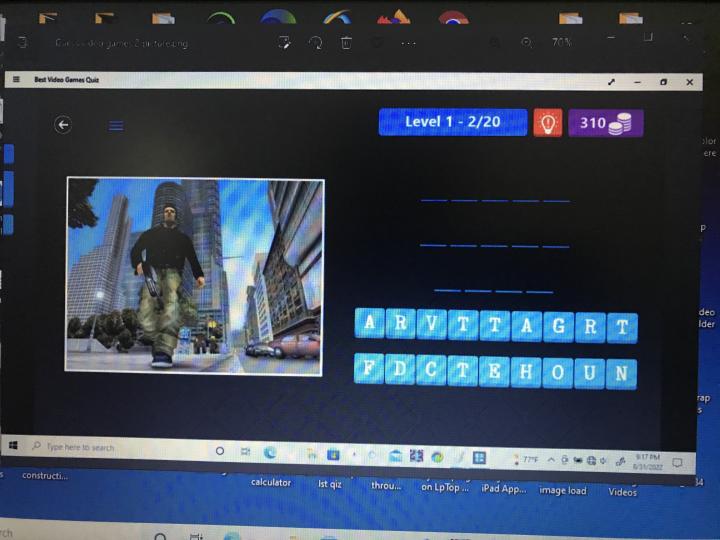Open the 310 coins balance
The image size is (720, 540).
point(606,123)
